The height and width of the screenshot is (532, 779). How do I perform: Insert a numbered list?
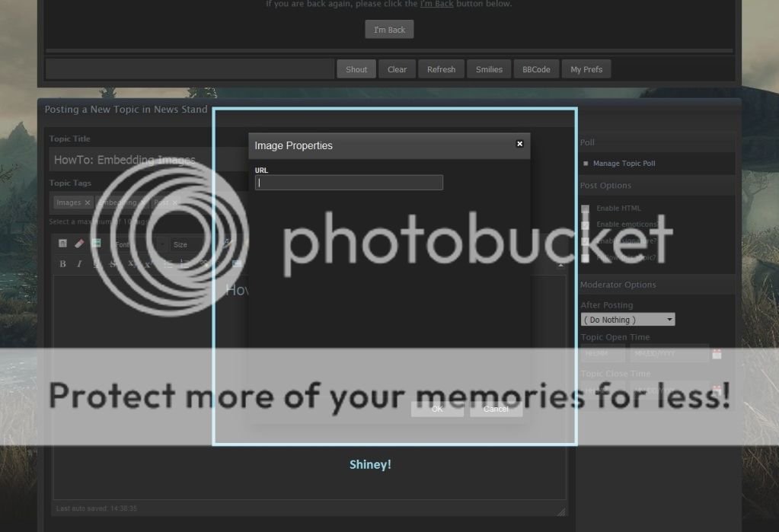[x=184, y=264]
